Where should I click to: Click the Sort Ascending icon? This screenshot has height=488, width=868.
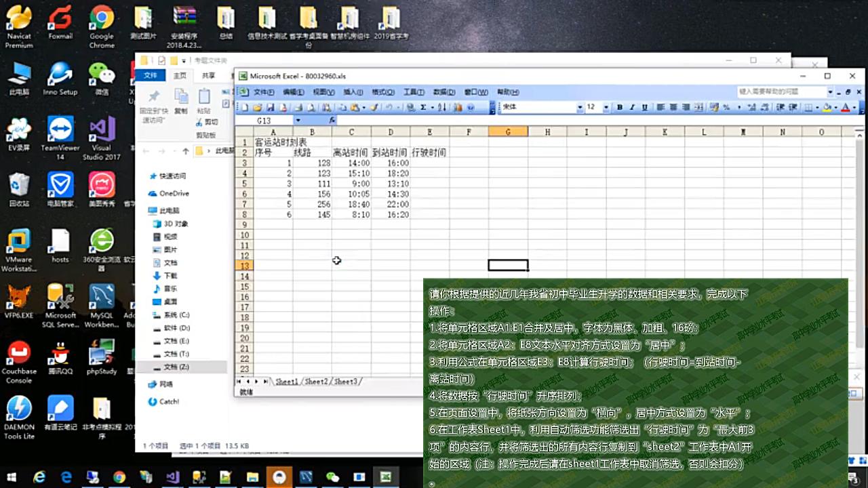click(442, 107)
